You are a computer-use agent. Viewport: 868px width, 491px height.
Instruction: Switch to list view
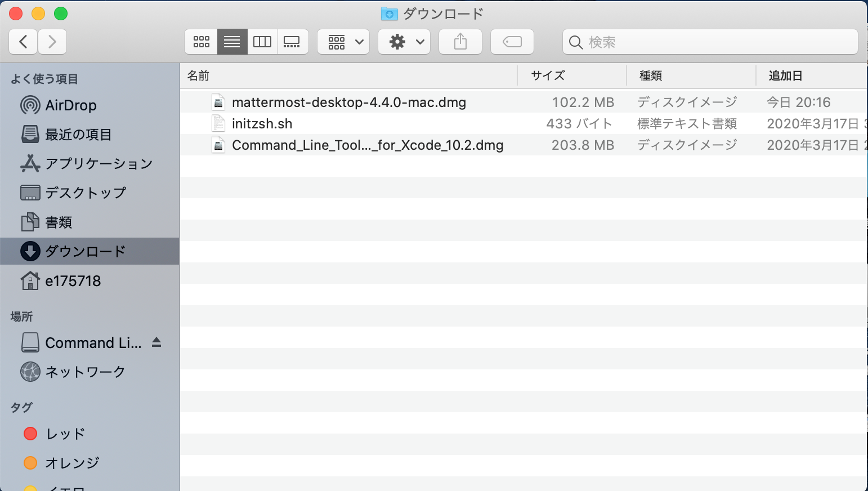232,42
